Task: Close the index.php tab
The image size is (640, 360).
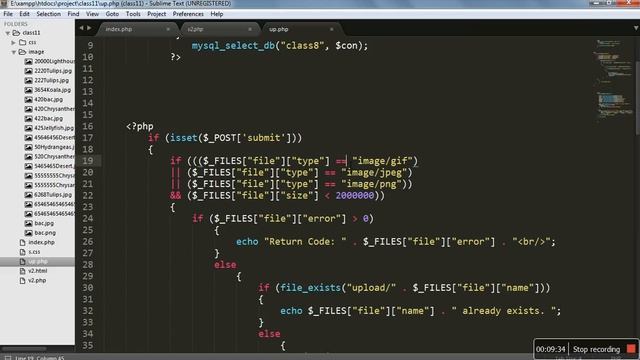Action: (168, 29)
